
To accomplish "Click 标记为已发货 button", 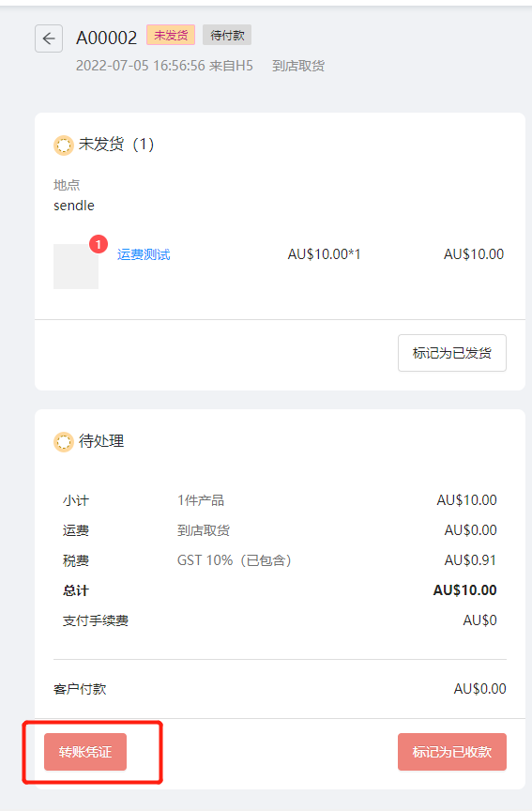I will pos(452,353).
